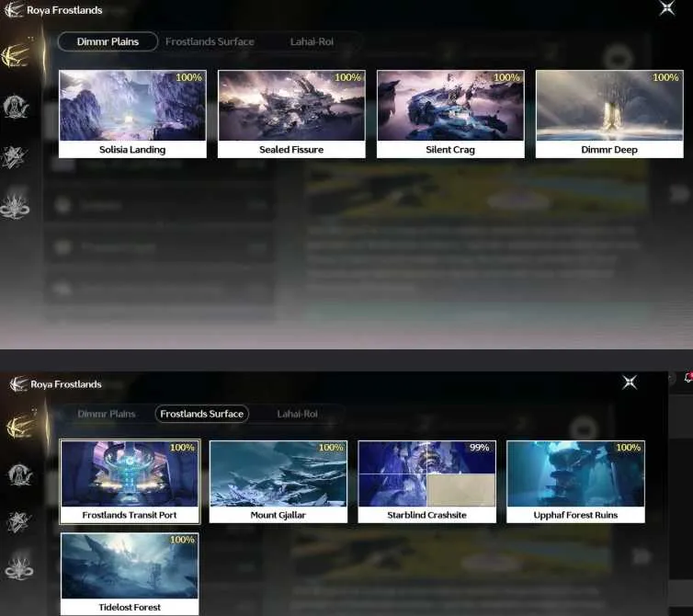Click the Roya Frostlands logo in bottom header
The width and height of the screenshot is (693, 616).
click(x=18, y=383)
